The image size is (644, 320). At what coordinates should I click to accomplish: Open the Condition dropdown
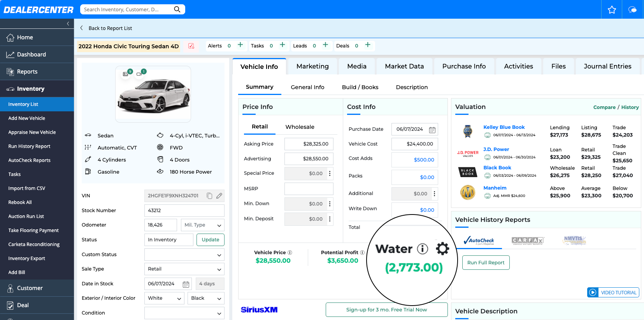click(184, 313)
